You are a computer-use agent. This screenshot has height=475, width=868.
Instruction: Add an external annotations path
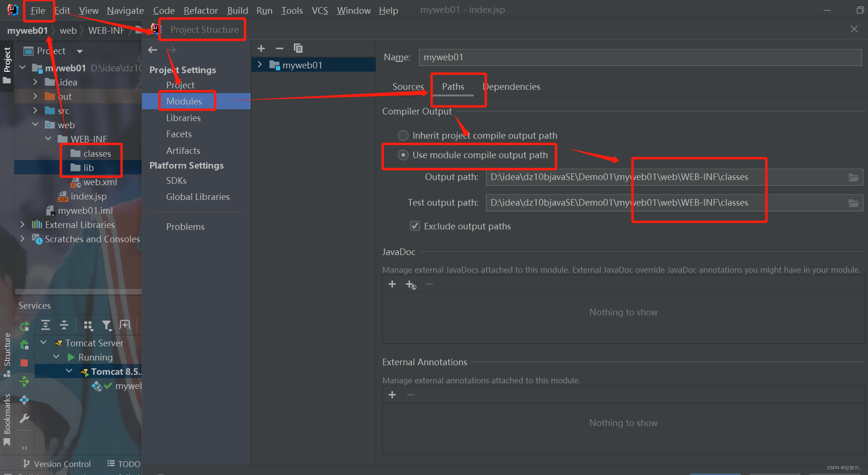pos(392,395)
